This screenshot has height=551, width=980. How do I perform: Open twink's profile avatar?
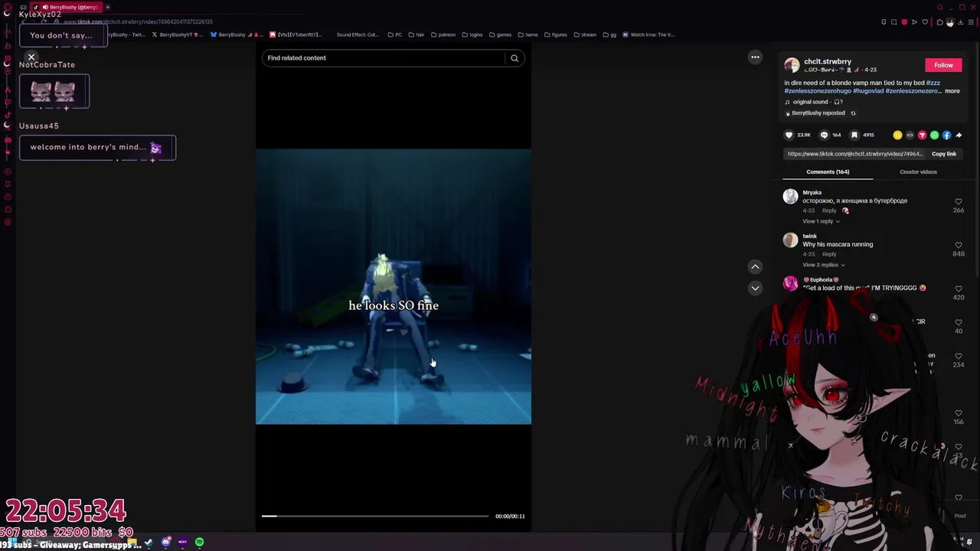point(790,240)
